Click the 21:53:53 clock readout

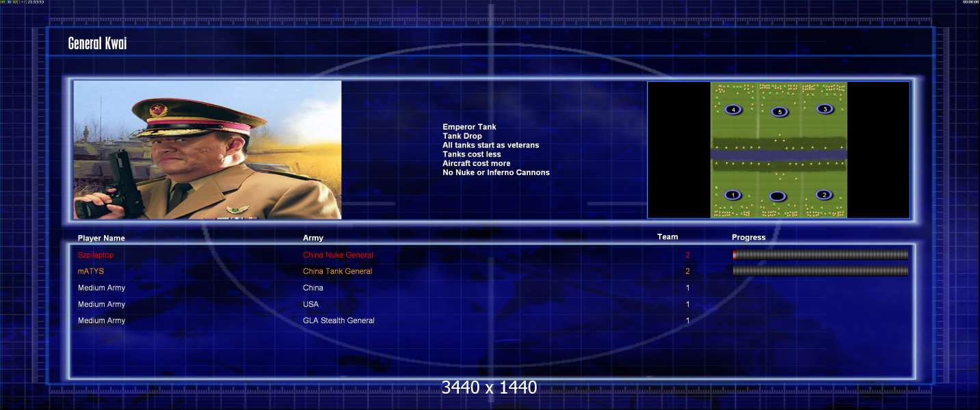click(x=37, y=2)
